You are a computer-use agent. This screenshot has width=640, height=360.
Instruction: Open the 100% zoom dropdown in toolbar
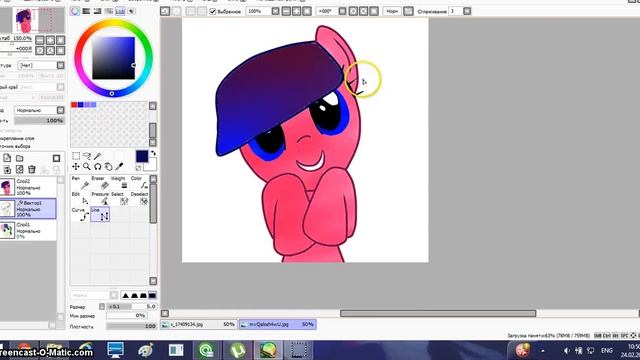276,11
